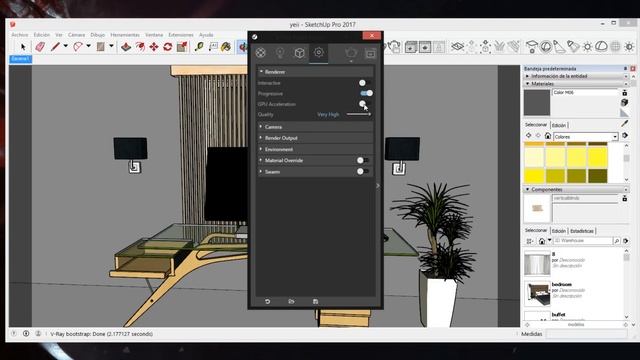Select the dark olive color swatch
Screen dimensions: 640x360
point(598,176)
